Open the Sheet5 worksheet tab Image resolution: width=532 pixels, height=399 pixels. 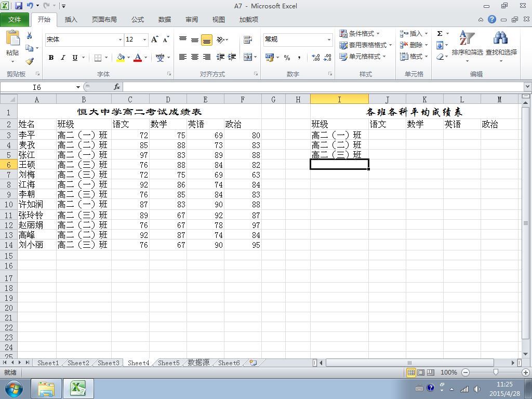(x=169, y=363)
